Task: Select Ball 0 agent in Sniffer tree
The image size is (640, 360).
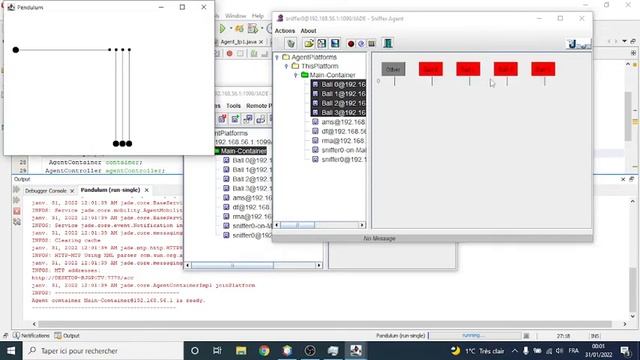Action: tap(339, 84)
